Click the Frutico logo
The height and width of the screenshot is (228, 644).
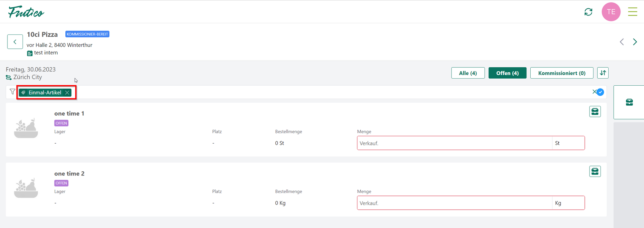pos(26,12)
